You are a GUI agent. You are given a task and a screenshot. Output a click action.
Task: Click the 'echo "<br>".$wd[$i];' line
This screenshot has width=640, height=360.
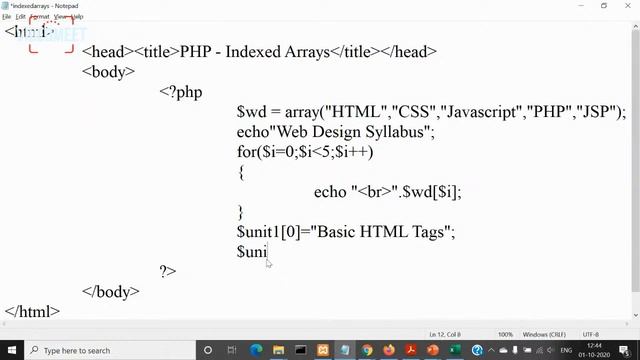388,192
